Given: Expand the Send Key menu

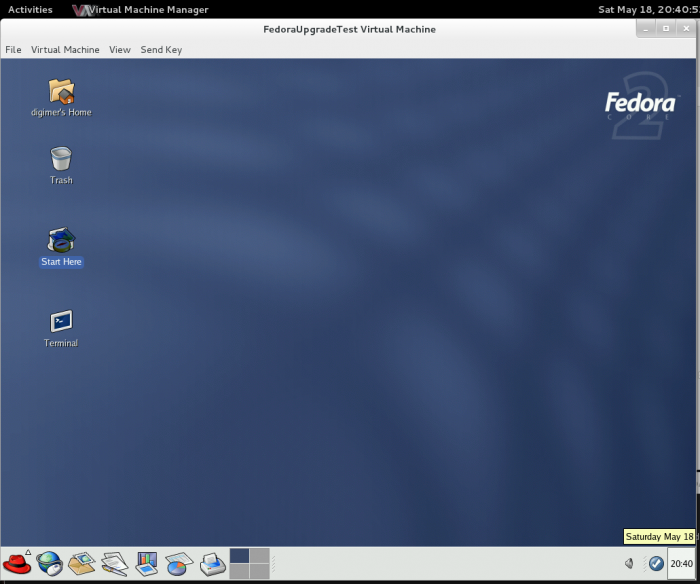Looking at the screenshot, I should pyautogui.click(x=161, y=50).
